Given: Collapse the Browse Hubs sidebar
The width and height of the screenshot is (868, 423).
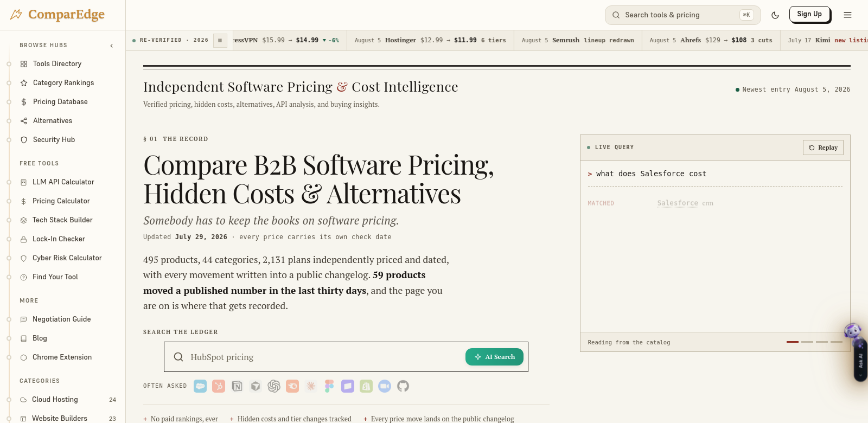Looking at the screenshot, I should tap(112, 46).
